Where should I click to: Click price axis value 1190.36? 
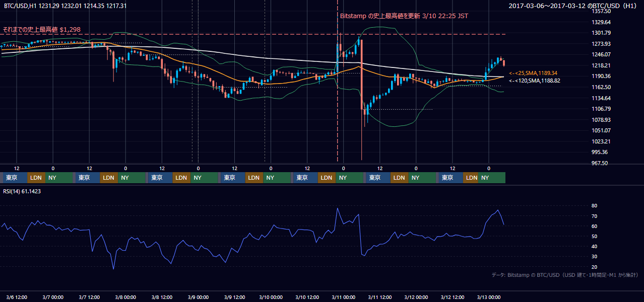click(600, 76)
